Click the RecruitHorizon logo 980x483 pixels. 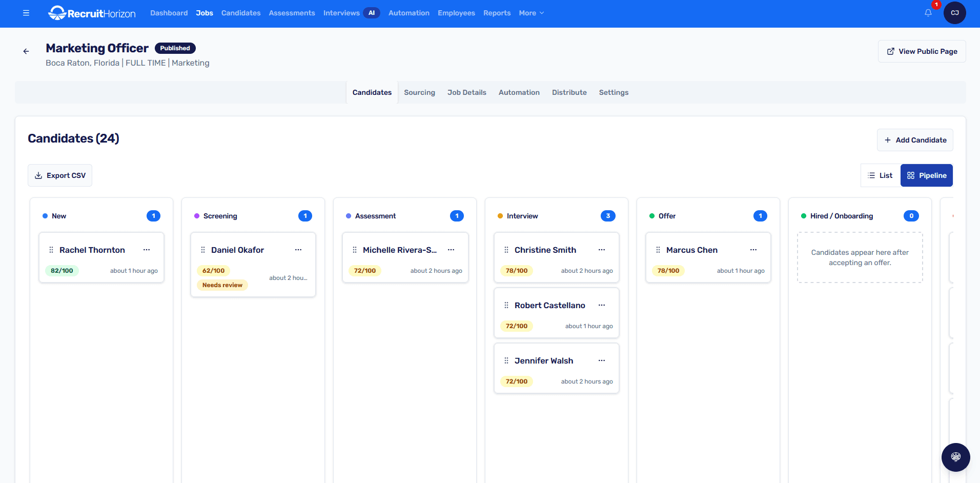[x=91, y=13]
